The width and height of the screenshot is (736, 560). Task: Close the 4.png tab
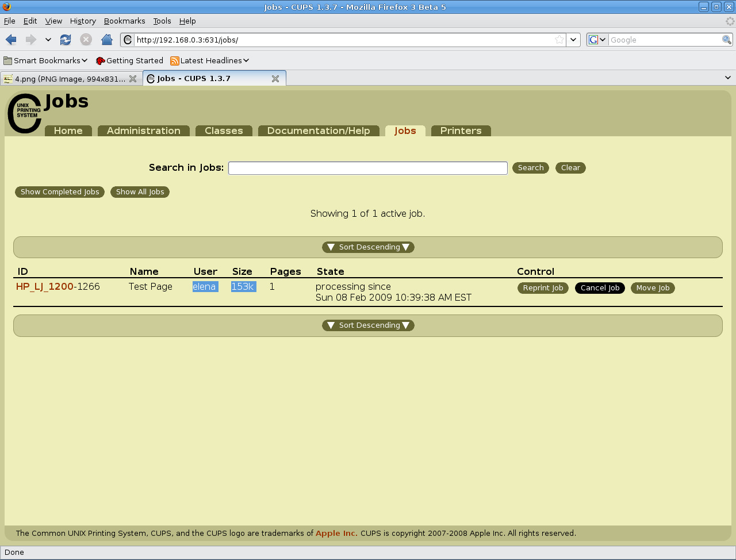pyautogui.click(x=133, y=79)
